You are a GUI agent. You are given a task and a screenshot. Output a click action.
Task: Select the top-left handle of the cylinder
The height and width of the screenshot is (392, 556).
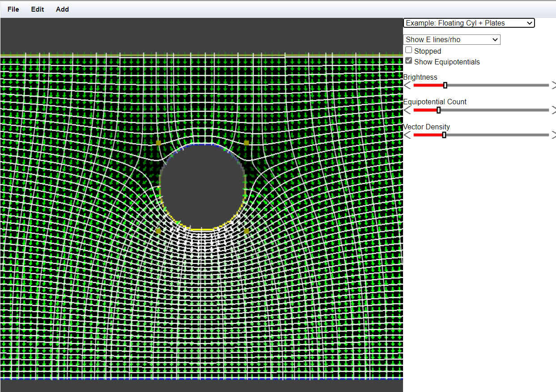(158, 143)
